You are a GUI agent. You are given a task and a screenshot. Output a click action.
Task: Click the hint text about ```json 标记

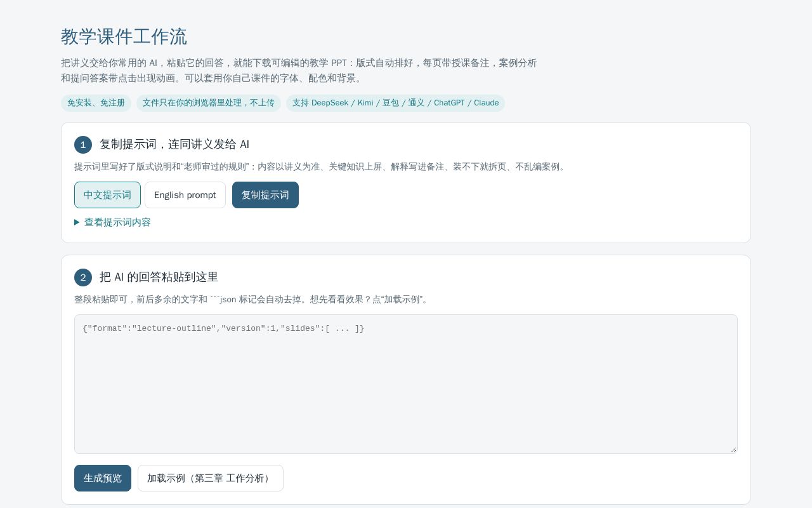click(252, 299)
